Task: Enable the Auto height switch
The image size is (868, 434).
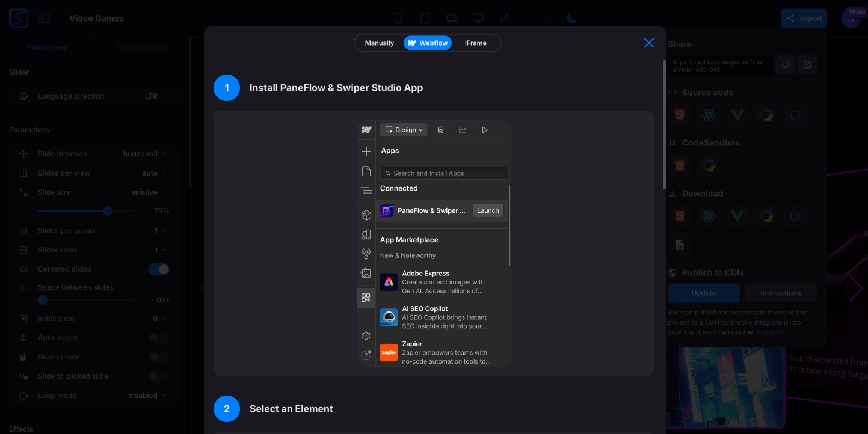Action: tap(159, 338)
